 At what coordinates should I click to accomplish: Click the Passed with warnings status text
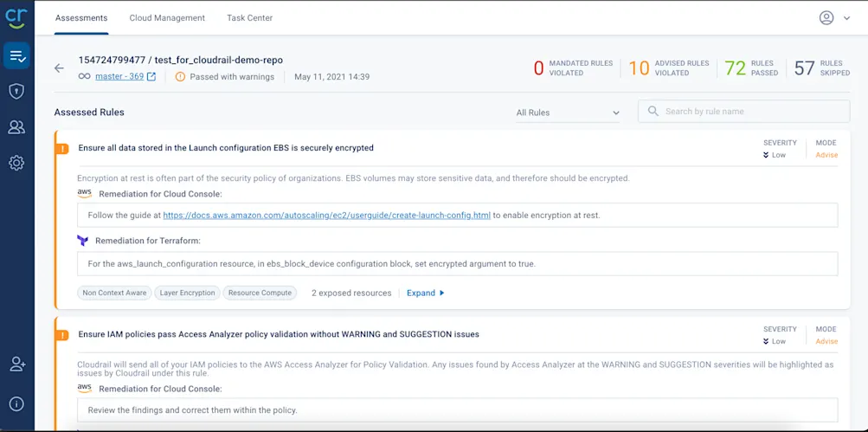tap(232, 77)
